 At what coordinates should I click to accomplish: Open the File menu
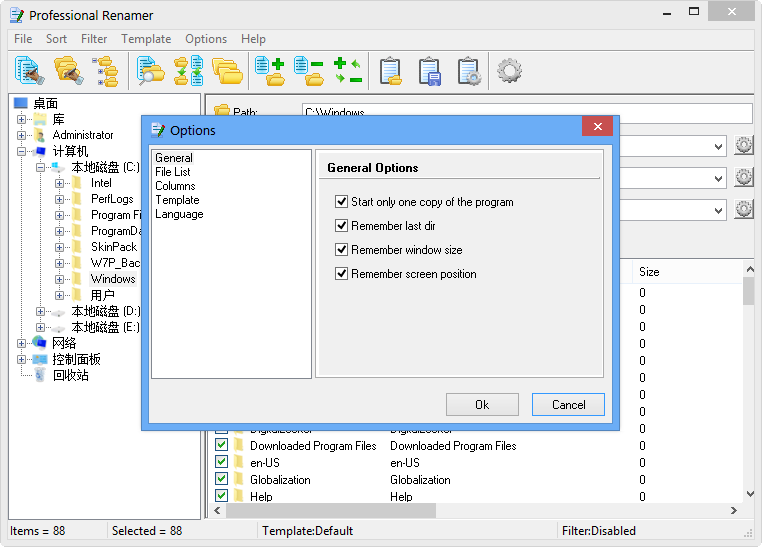[x=23, y=39]
